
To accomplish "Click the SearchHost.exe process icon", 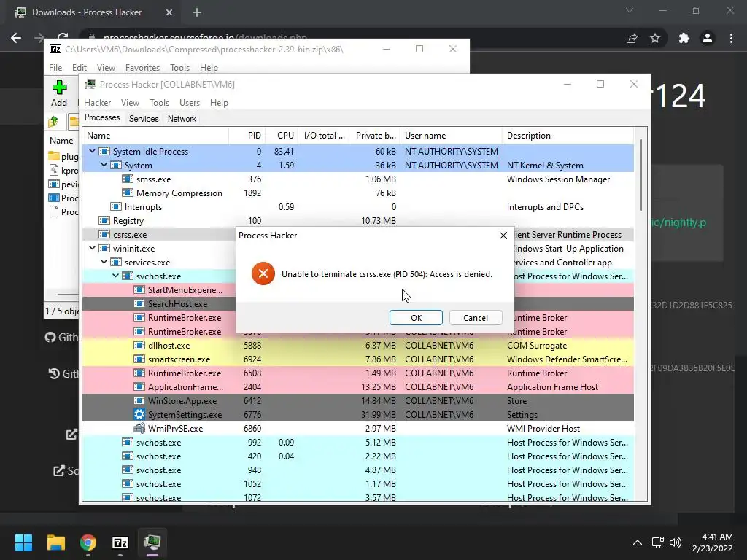I will pos(139,303).
